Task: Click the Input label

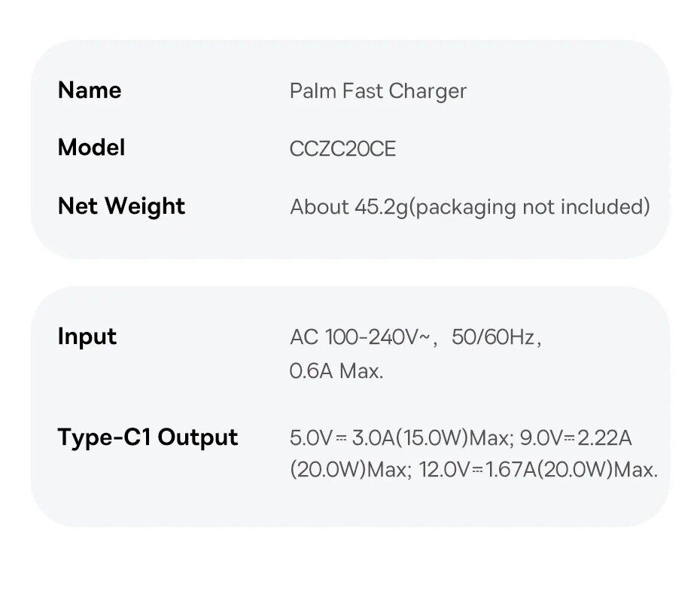Action: 87,337
